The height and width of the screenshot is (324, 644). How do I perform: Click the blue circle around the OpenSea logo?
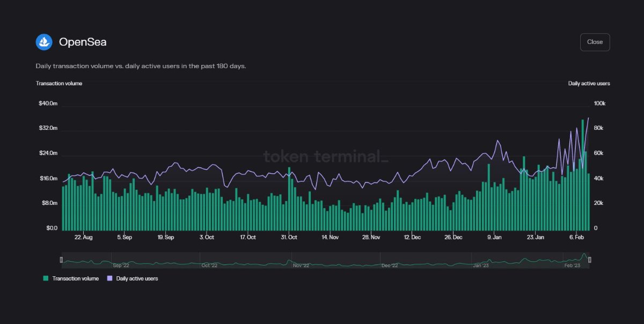click(x=44, y=41)
